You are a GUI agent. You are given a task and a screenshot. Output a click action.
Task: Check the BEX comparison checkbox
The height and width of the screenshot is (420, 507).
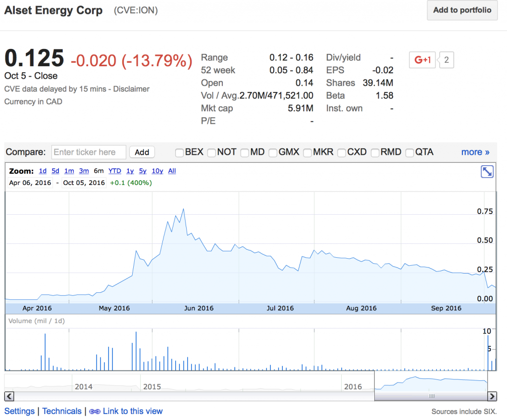click(x=180, y=152)
